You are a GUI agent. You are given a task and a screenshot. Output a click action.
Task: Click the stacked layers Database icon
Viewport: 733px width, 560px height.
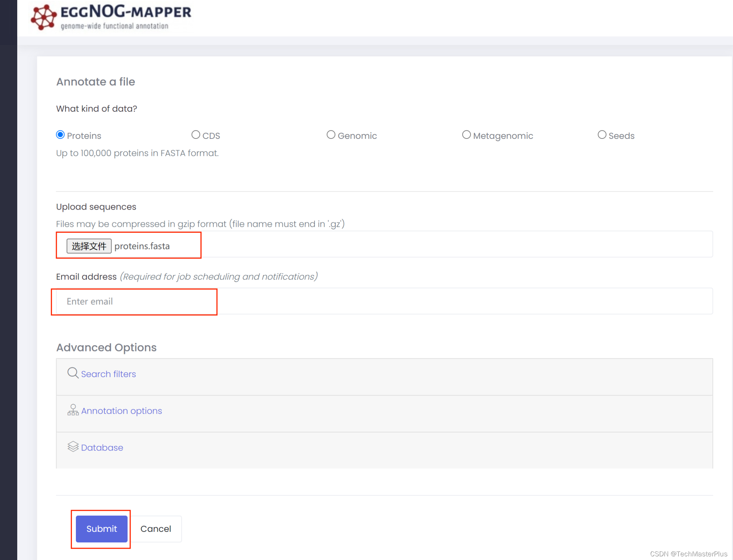(x=73, y=446)
